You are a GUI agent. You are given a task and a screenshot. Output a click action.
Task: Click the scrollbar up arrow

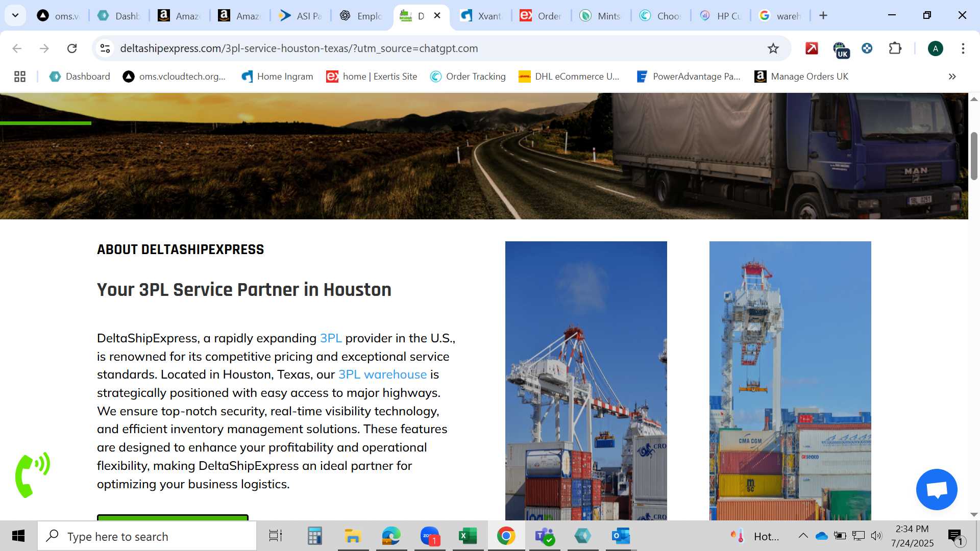pos(974,99)
